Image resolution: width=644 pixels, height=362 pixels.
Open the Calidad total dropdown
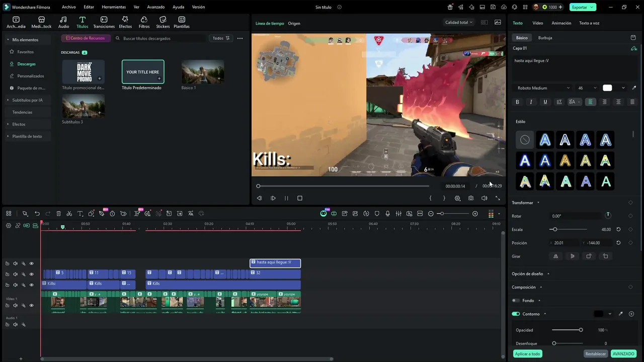458,22
